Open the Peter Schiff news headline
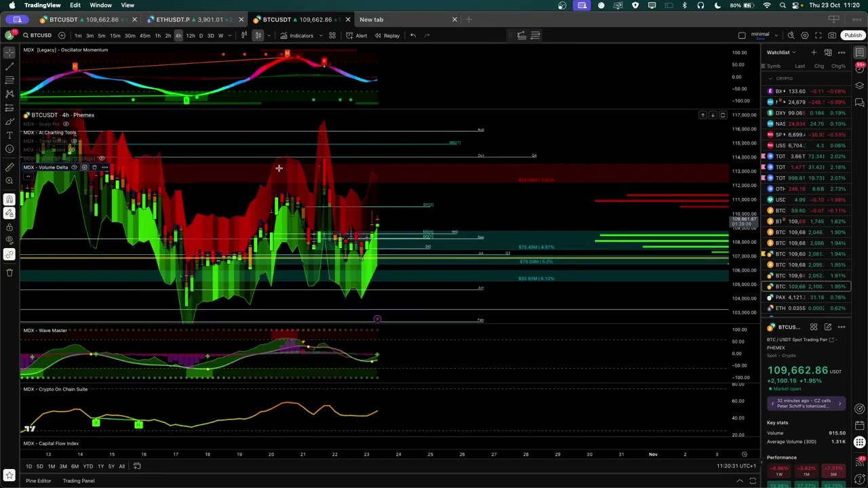Screen dimensions: 868x488 pos(807,403)
